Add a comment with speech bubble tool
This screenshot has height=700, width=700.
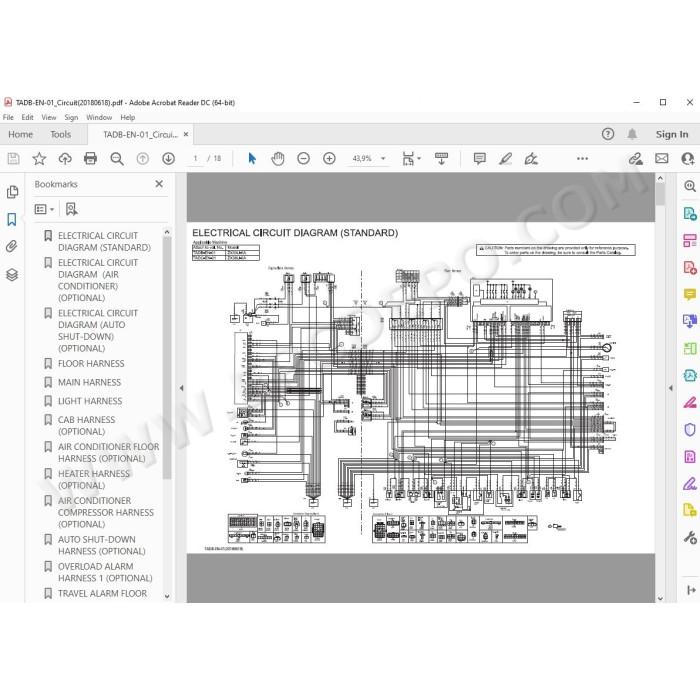(479, 158)
